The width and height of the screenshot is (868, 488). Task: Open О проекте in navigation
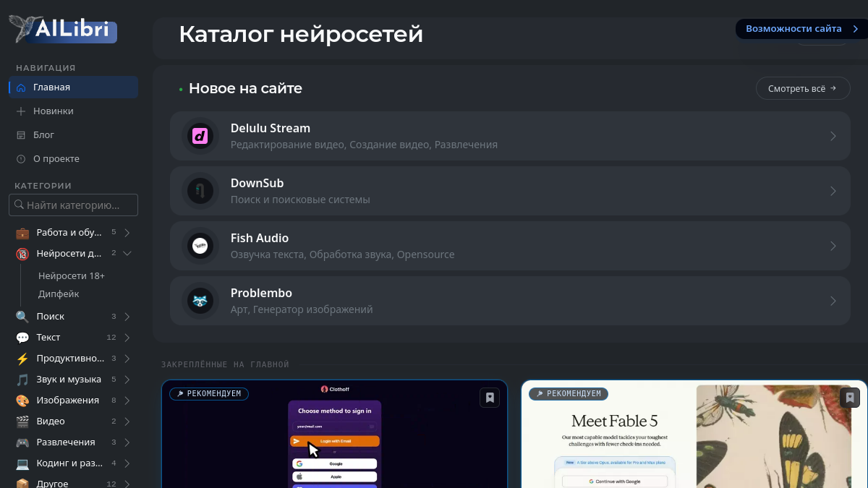tap(73, 159)
